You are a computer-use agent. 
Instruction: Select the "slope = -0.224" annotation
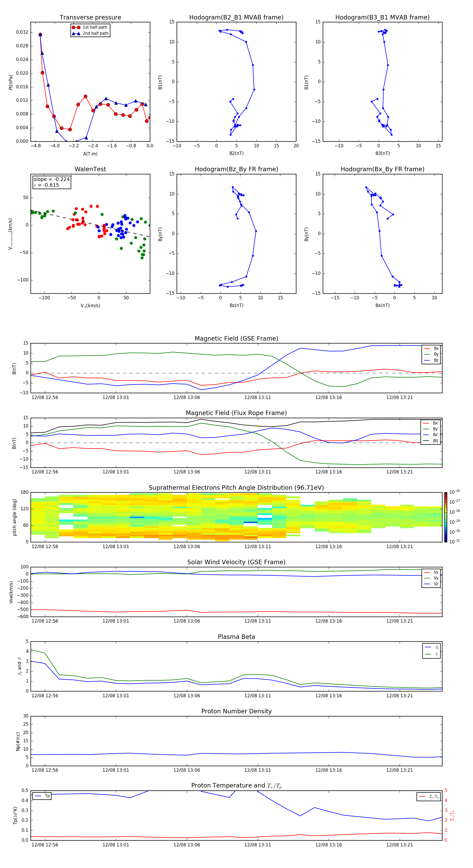pos(52,179)
